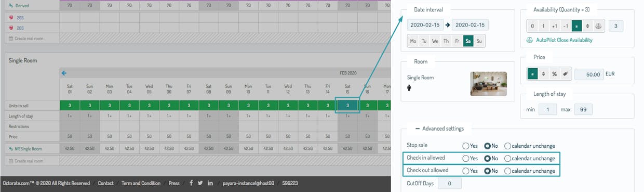Click the price input showing 50.00
The height and width of the screenshot is (192, 644).
click(x=589, y=74)
